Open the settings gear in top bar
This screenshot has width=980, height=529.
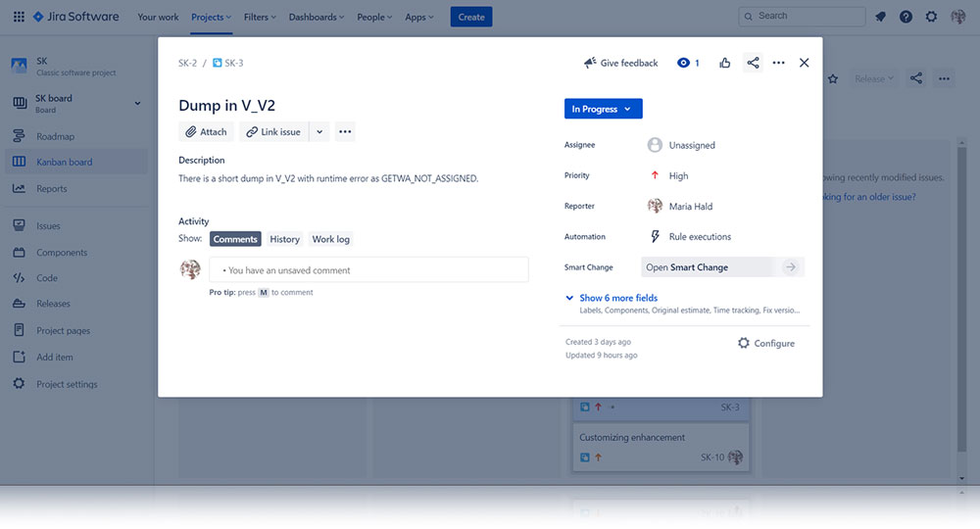931,17
